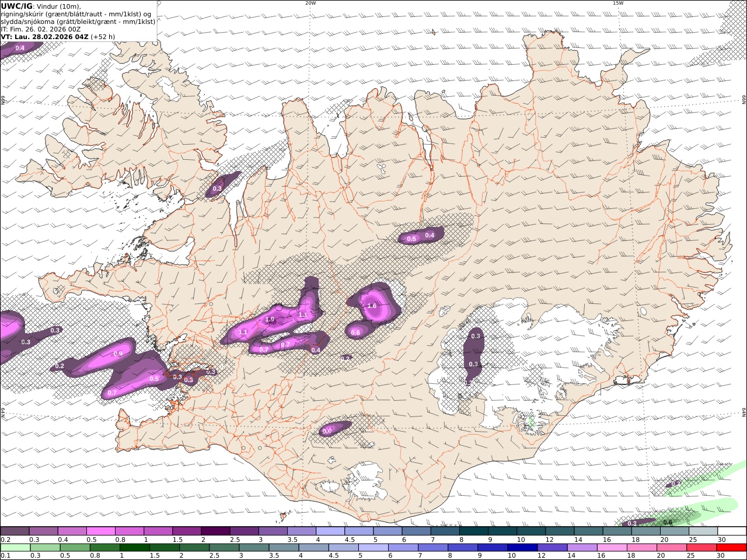
Task: Click the bright pink swatch between 0.5 and 0.8, upper legend row
Action: (x=101, y=531)
